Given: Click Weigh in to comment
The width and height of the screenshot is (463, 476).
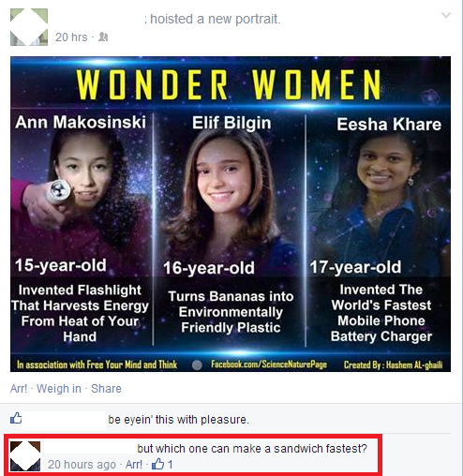Looking at the screenshot, I should [x=59, y=389].
